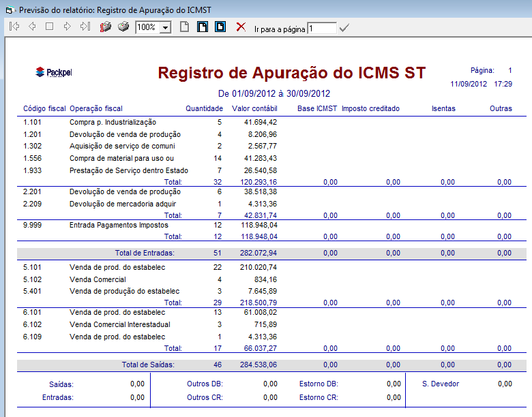Viewport: 532px width, 417px height.
Task: Click the Packpel logo in report
Action: [x=48, y=72]
